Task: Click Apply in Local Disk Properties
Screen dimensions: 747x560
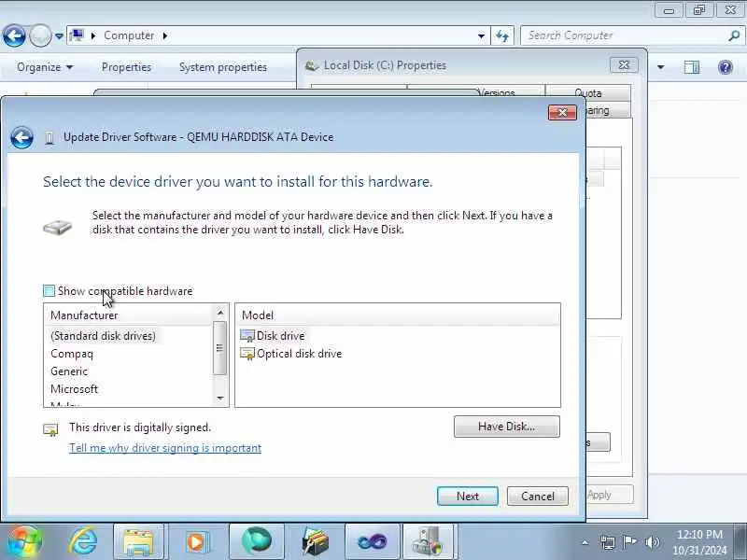Action: point(610,495)
